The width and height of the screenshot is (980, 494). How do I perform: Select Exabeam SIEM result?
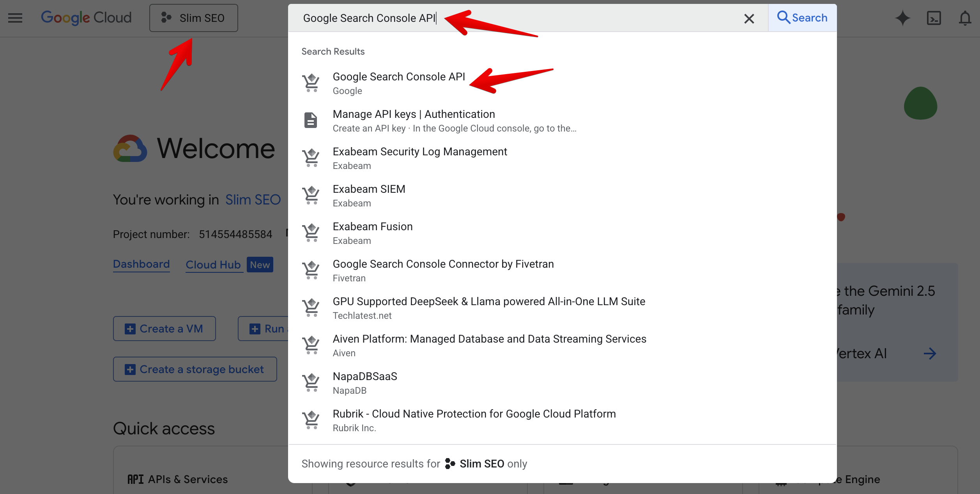[x=562, y=195]
